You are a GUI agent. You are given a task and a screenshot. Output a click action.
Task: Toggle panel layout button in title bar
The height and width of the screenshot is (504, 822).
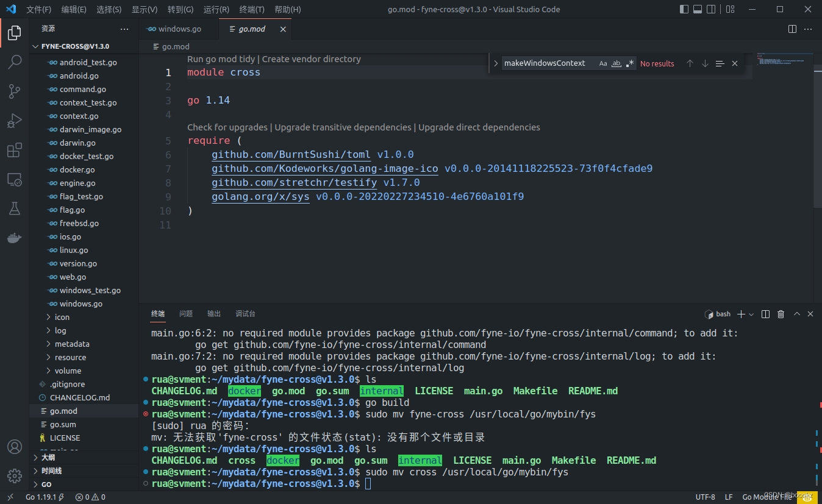tap(698, 9)
